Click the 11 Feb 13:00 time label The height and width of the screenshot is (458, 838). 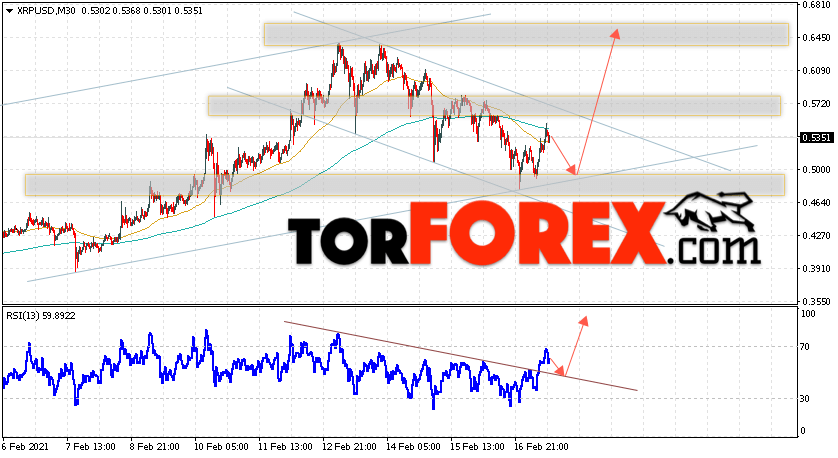point(285,446)
